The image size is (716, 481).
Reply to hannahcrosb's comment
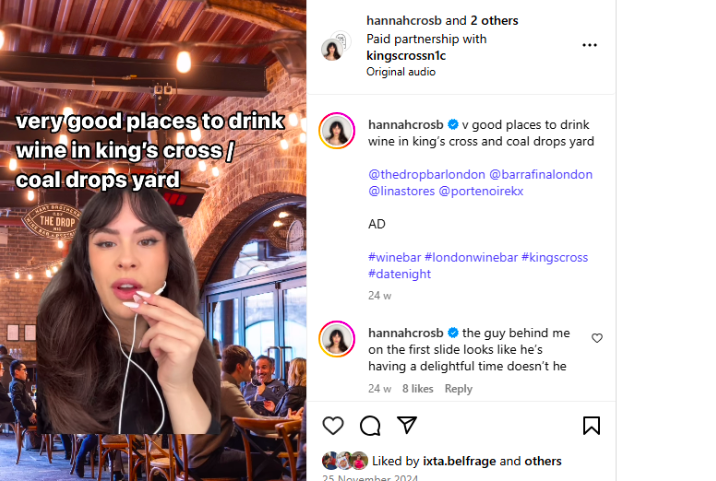(x=458, y=389)
